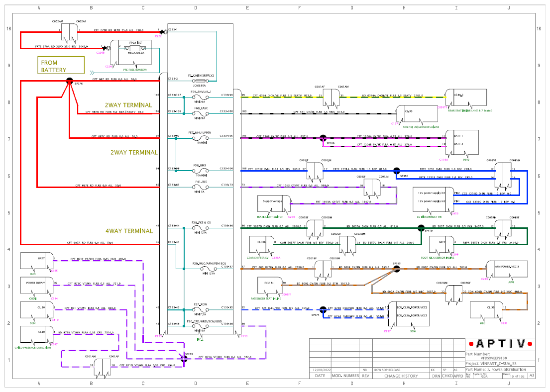Viewport: 550px width, 392px height.
Task: Click the F59_SHVU-R_1 fuse symbol
Action: tap(201, 98)
